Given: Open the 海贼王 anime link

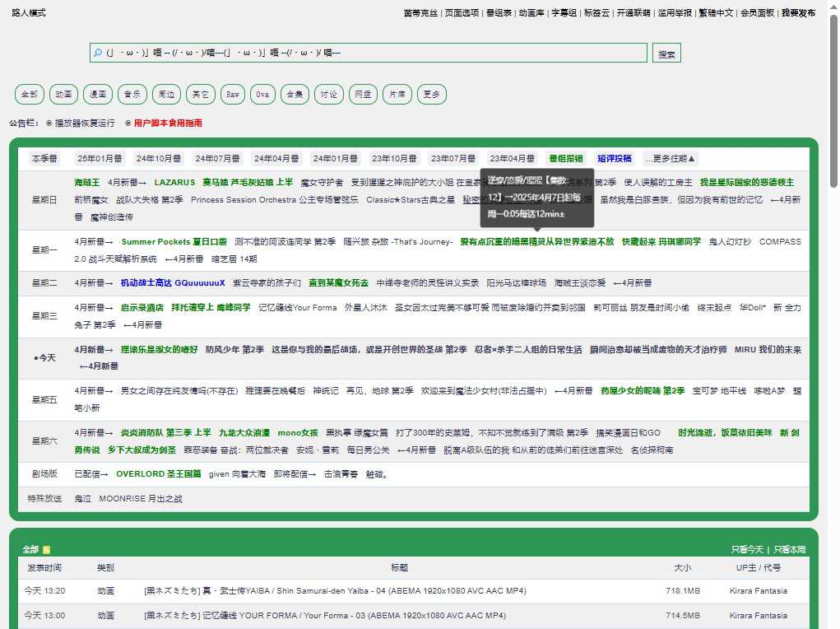Looking at the screenshot, I should [x=86, y=183].
